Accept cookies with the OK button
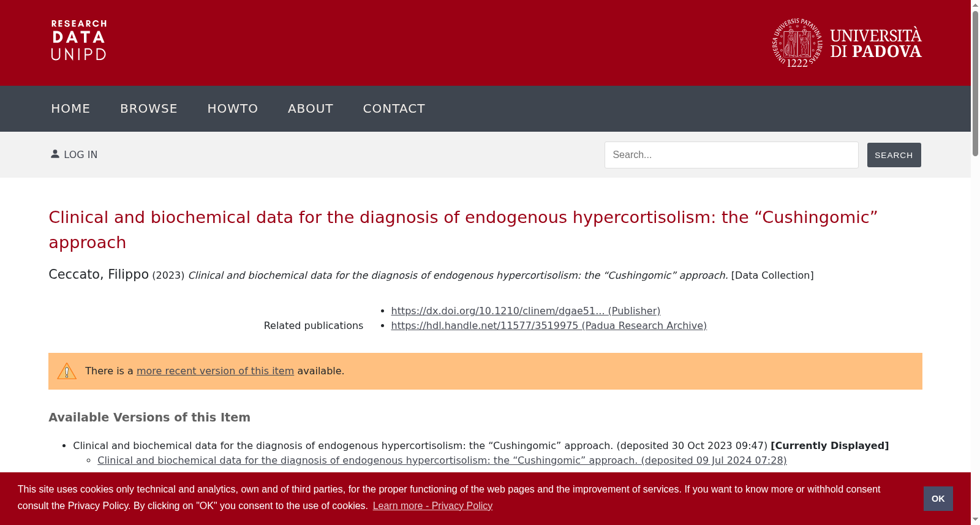This screenshot has width=980, height=525. (938, 499)
